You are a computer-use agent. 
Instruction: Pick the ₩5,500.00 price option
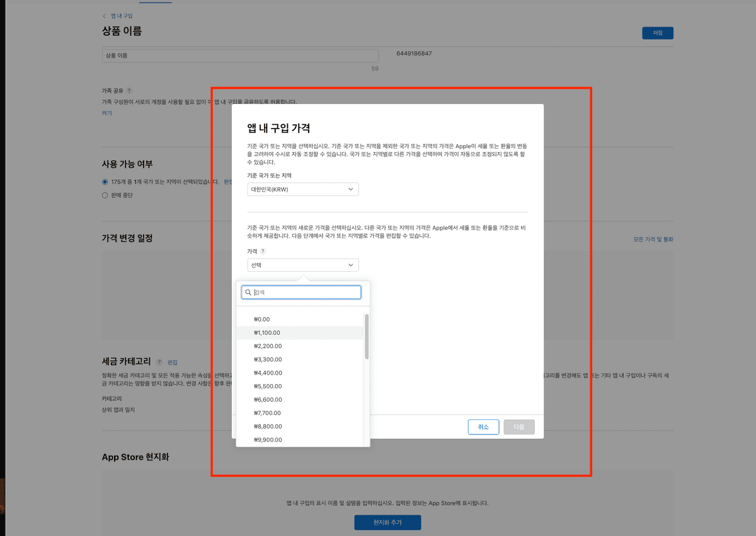click(268, 386)
